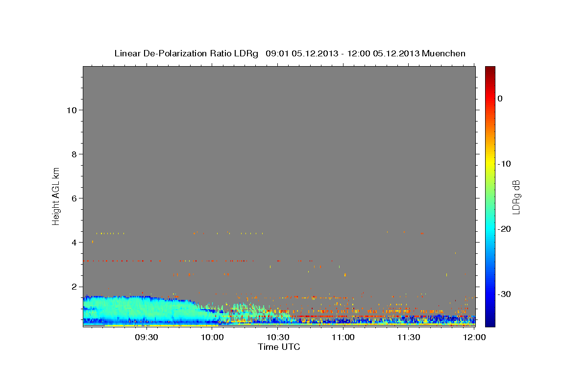Click the 11:00 time axis label

coord(343,337)
